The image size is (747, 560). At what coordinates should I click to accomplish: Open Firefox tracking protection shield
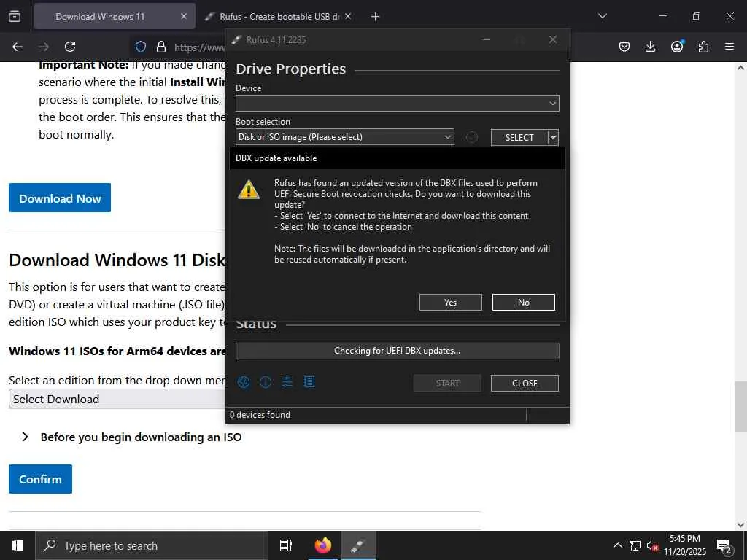point(141,47)
